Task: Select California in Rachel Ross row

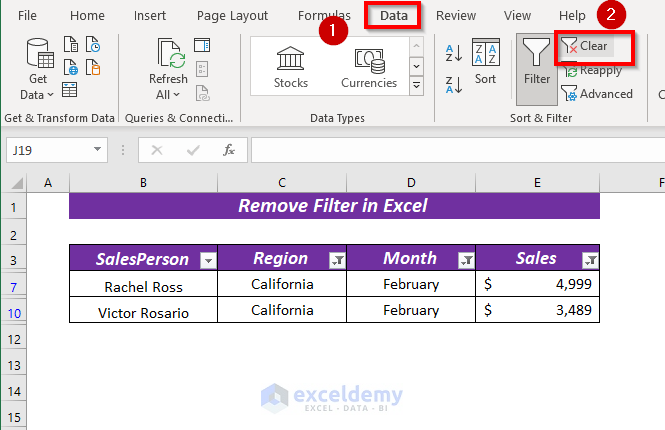Action: point(282,284)
